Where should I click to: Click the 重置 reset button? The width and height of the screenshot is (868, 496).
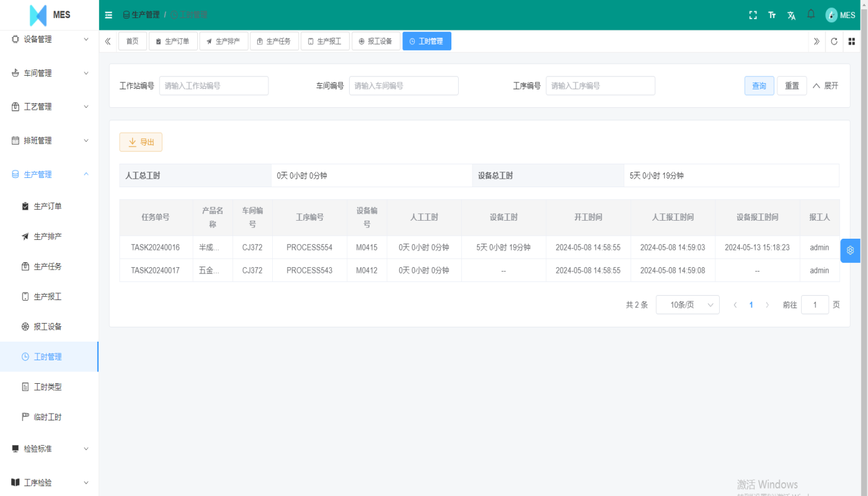tap(792, 86)
